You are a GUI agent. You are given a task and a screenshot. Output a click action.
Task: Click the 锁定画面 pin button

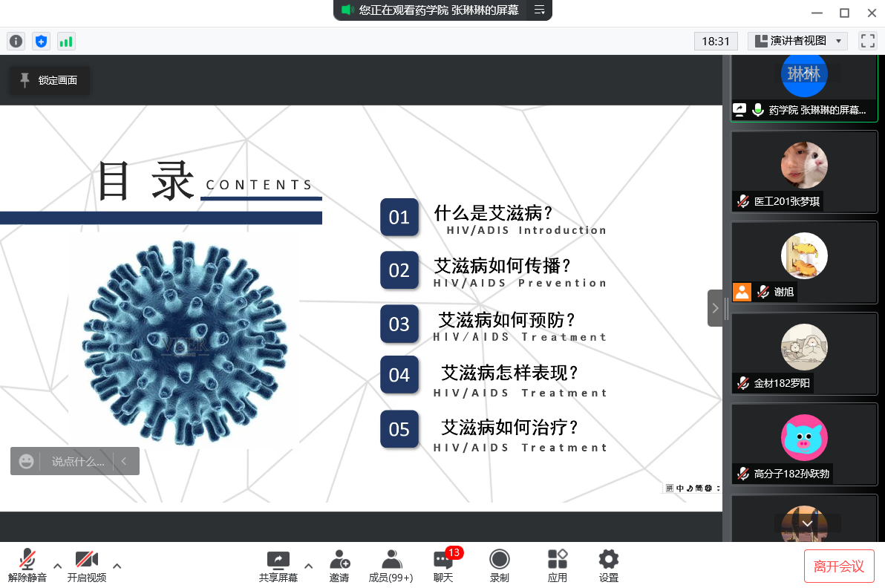(x=49, y=80)
